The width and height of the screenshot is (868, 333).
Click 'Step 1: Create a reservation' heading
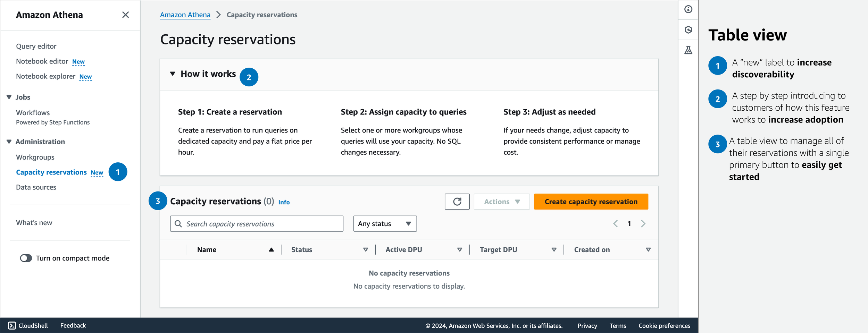(x=230, y=112)
